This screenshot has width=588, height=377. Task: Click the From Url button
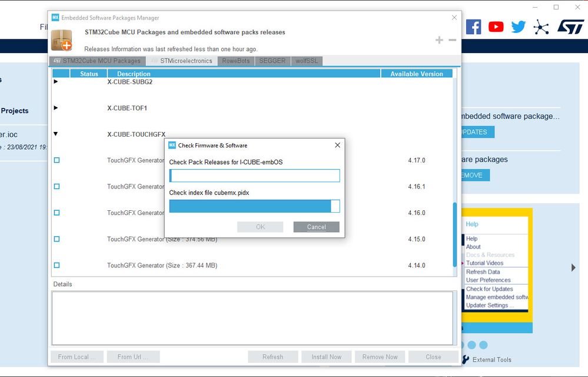click(133, 357)
